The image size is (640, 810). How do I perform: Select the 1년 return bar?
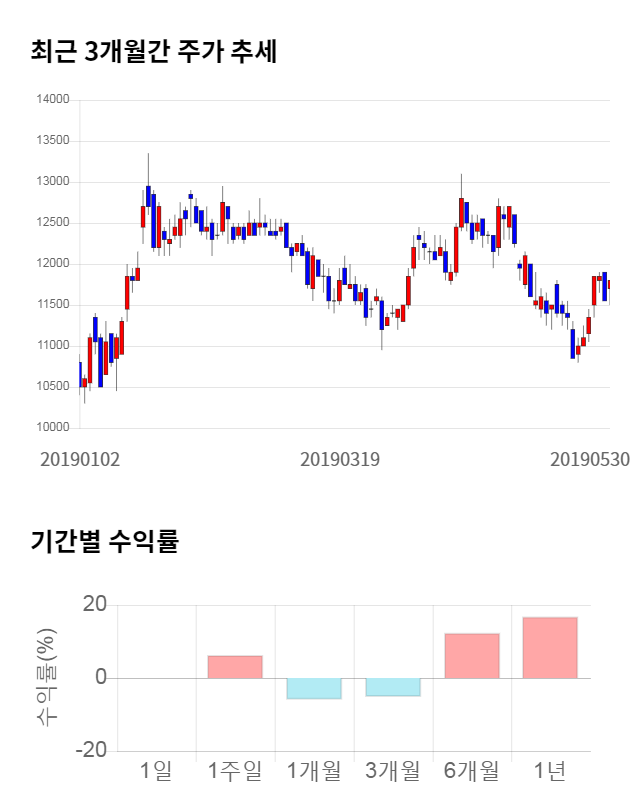pyautogui.click(x=550, y=648)
